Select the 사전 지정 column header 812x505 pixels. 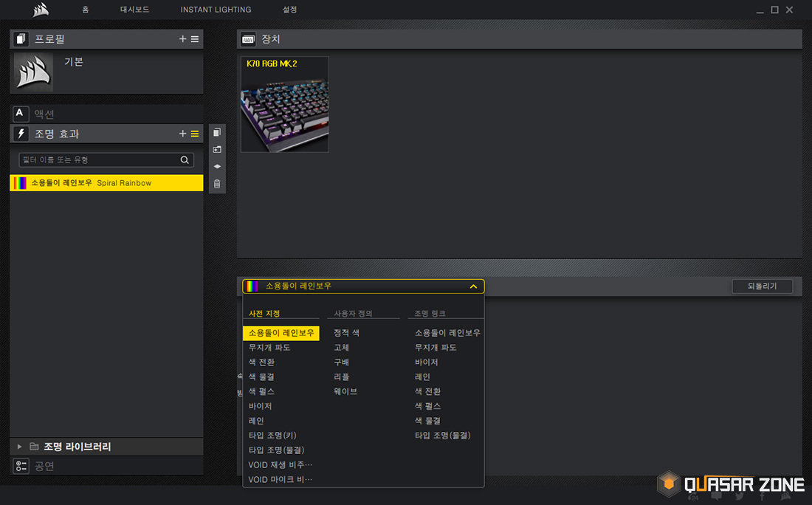tap(264, 313)
